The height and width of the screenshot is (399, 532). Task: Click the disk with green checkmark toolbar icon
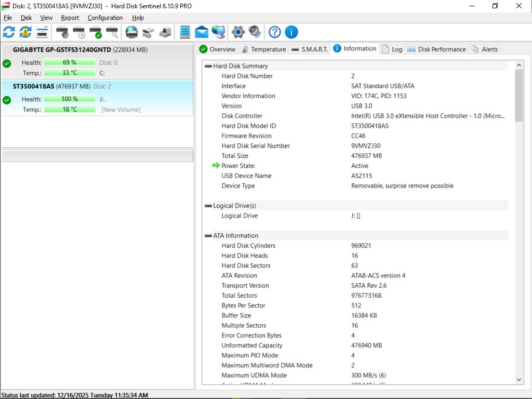pyautogui.click(x=96, y=32)
